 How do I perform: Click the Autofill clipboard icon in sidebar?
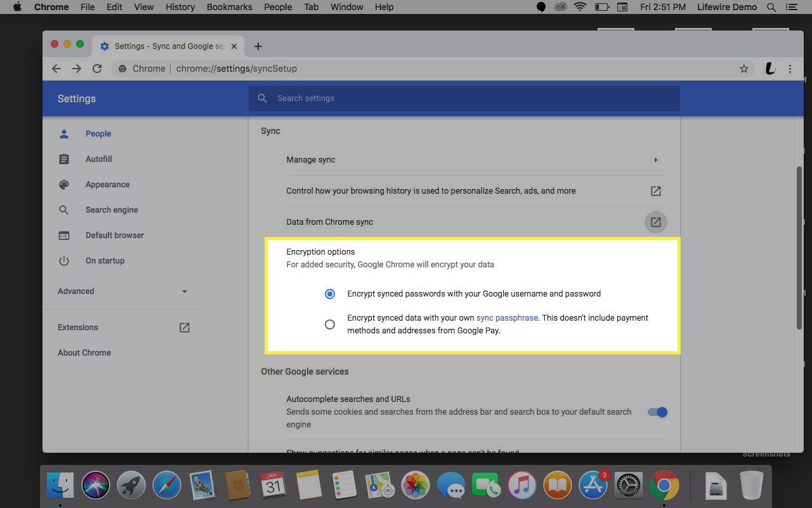pyautogui.click(x=64, y=159)
